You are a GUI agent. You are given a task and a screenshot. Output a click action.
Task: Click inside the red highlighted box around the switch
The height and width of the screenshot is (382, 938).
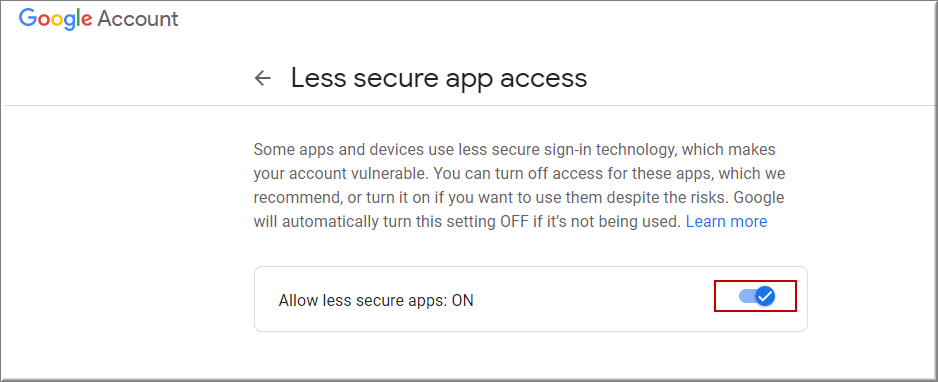click(x=756, y=295)
